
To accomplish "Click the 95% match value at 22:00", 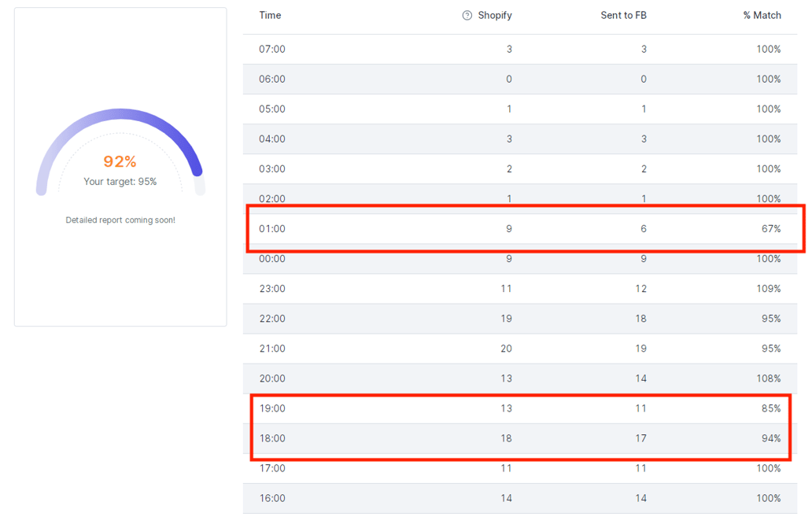I will (x=771, y=319).
